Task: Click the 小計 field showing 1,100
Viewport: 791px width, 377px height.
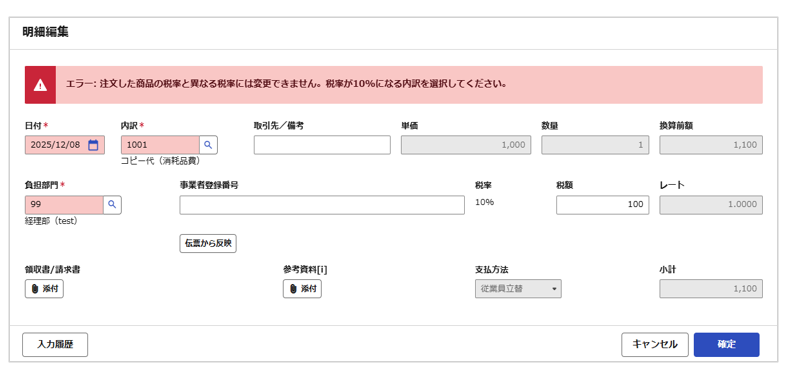Action: pos(711,289)
